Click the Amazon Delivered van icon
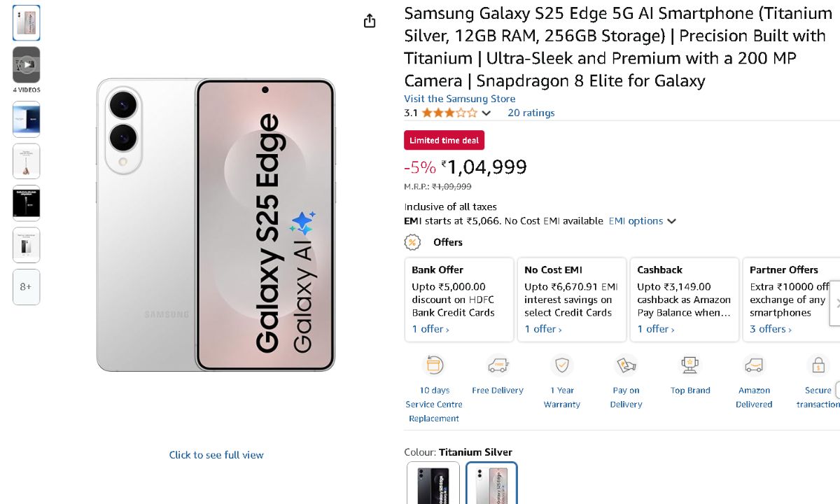Image resolution: width=840 pixels, height=504 pixels. coord(754,365)
